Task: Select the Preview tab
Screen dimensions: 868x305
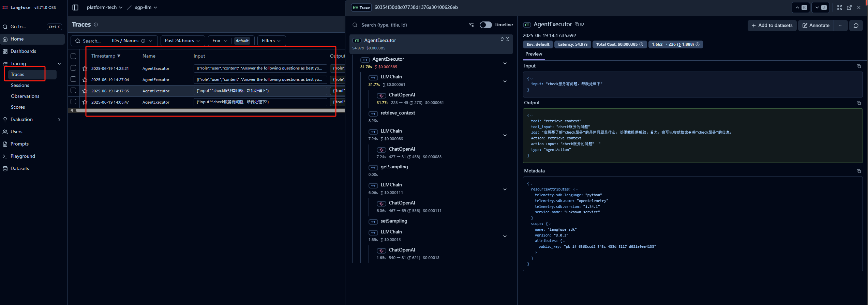Action: click(x=534, y=54)
